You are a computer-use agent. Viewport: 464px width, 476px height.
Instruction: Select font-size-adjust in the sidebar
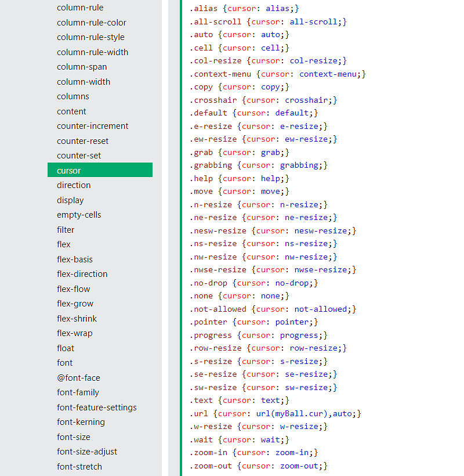[x=87, y=452]
